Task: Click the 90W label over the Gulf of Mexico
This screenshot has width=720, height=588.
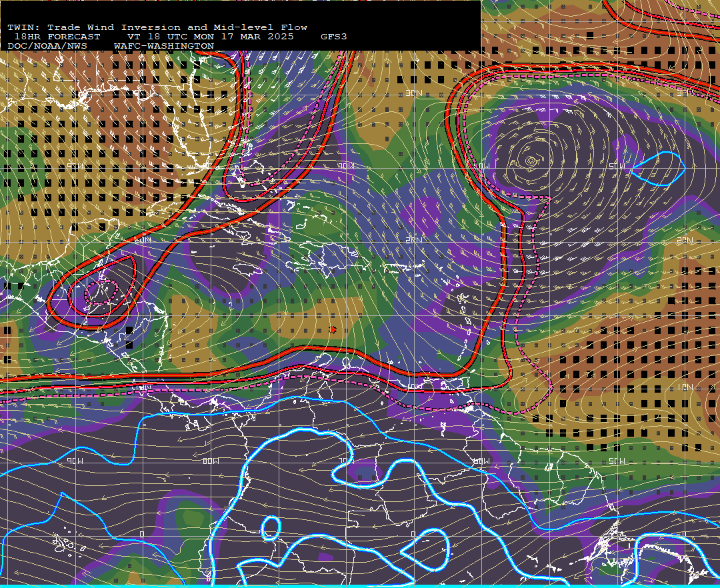Action: [x=75, y=166]
